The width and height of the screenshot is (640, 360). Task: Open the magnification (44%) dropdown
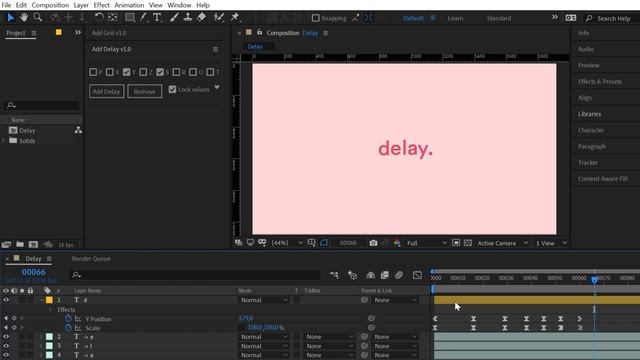coord(287,243)
